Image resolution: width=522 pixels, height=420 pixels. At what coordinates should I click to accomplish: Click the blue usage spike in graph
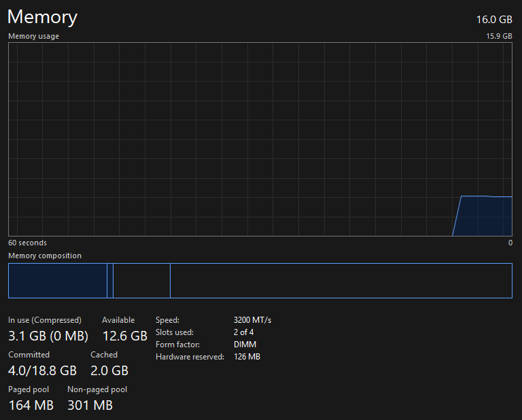483,216
